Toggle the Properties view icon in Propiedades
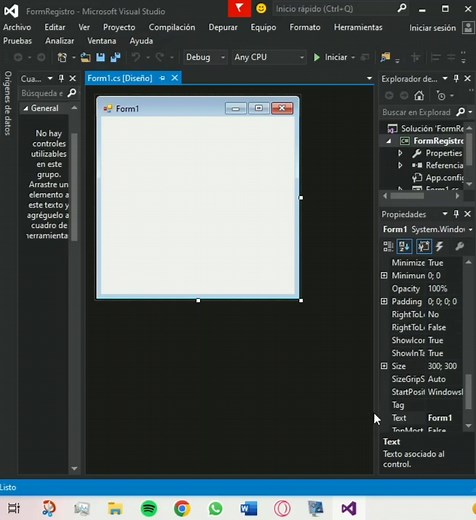The image size is (476, 520). (x=423, y=247)
